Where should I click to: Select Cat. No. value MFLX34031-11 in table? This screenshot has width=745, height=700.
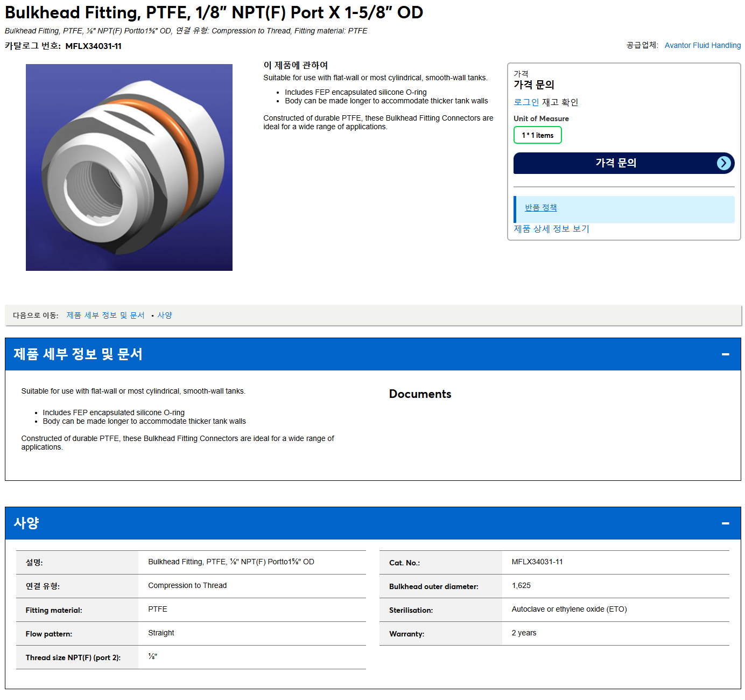click(537, 562)
